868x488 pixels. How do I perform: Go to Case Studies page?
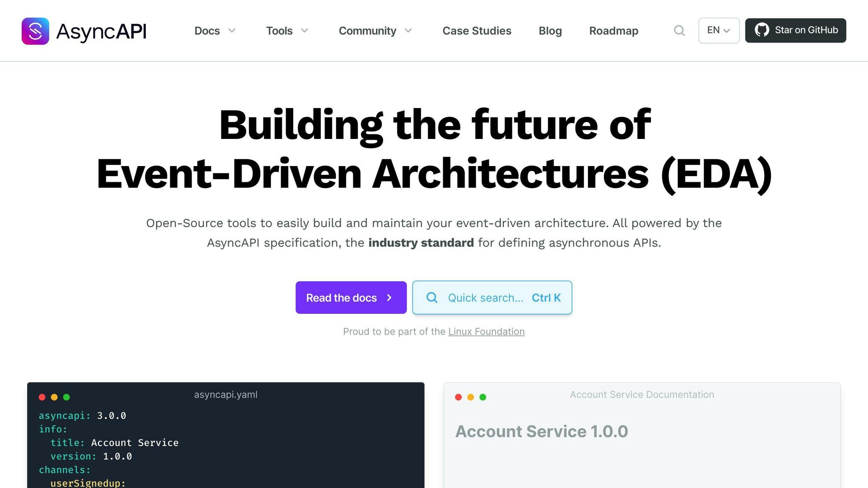[x=477, y=30]
